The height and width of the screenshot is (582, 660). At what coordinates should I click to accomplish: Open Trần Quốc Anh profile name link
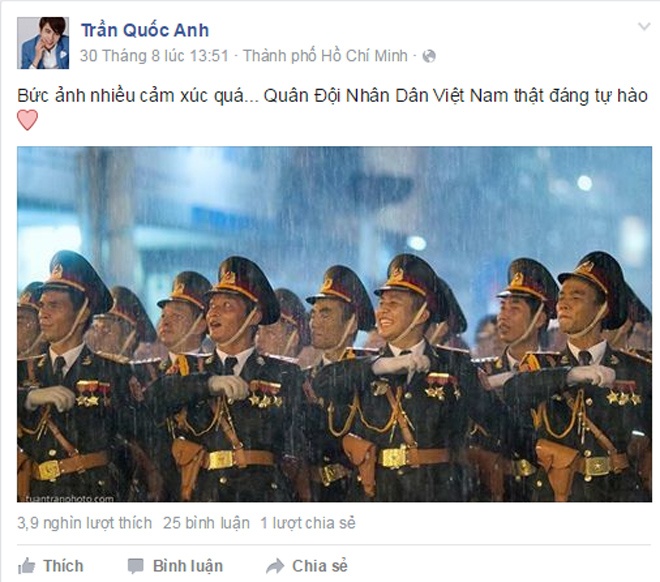145,30
